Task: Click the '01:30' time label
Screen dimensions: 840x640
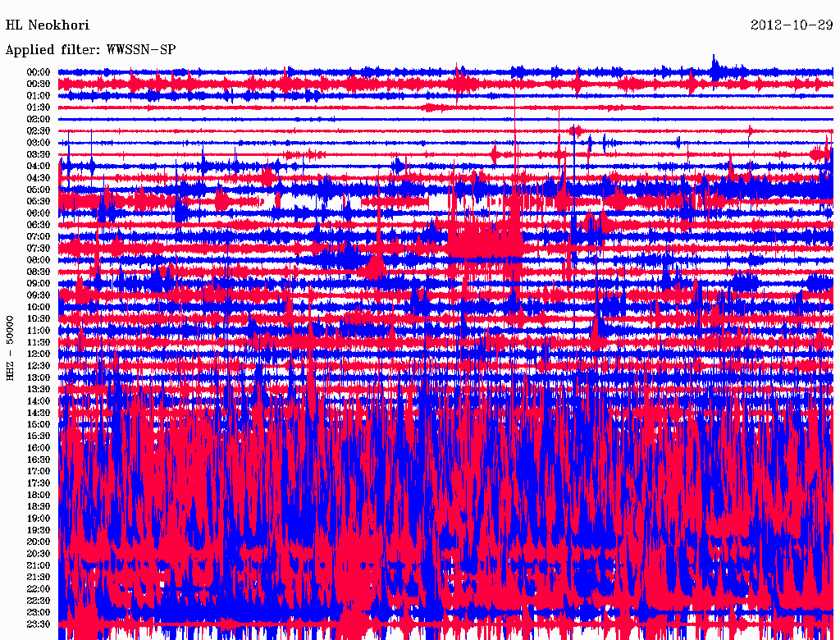Action: pyautogui.click(x=39, y=107)
